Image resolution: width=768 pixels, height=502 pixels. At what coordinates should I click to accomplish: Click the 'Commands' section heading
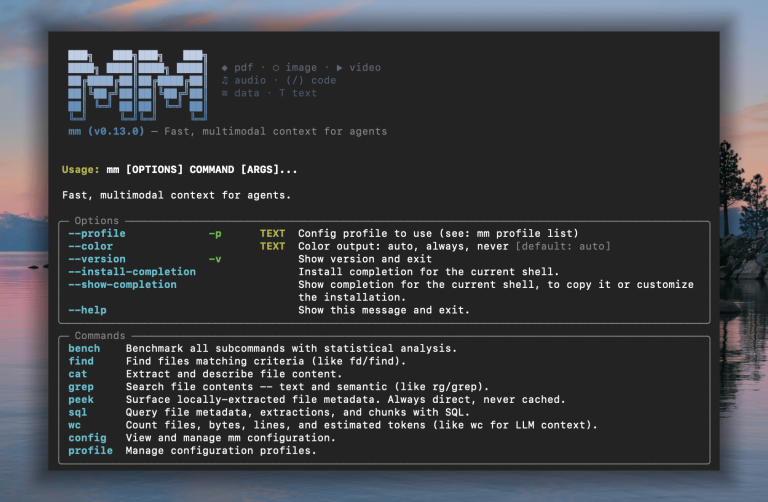click(100, 335)
